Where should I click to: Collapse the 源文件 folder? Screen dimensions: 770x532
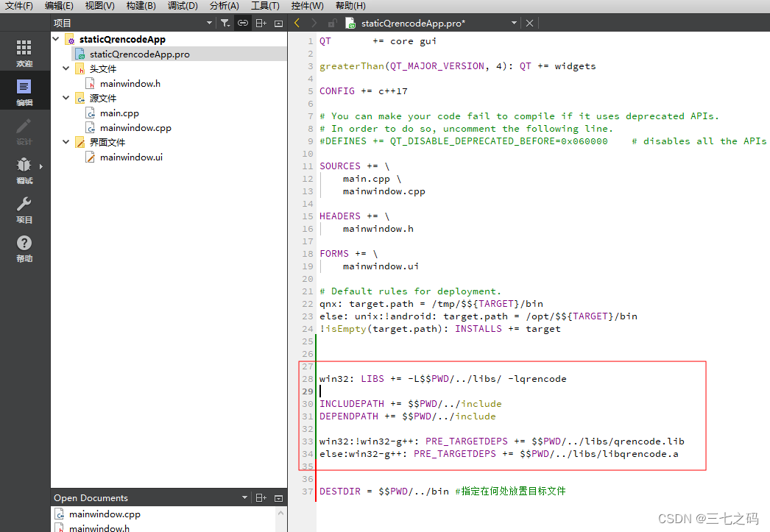[x=66, y=98]
